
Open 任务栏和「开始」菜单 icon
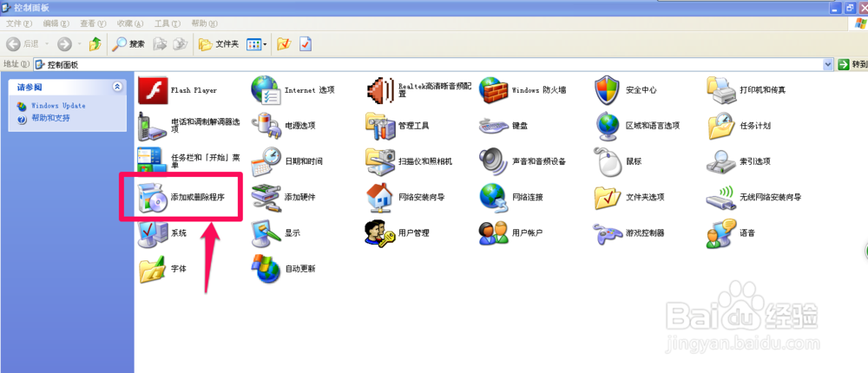point(153,161)
